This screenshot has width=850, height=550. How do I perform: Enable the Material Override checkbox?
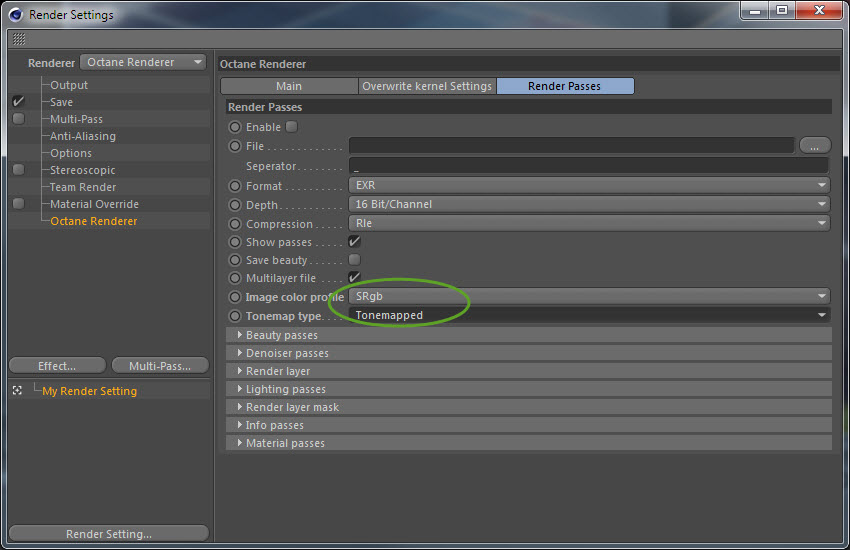pos(18,204)
